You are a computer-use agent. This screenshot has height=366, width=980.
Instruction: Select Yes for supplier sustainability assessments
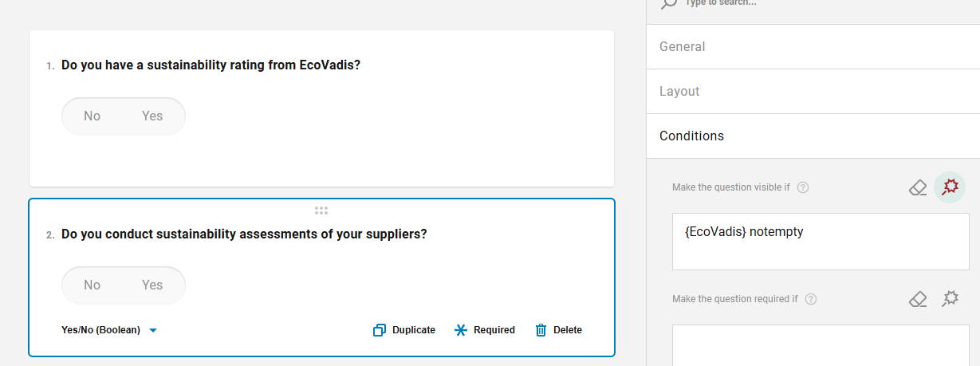[x=152, y=285]
